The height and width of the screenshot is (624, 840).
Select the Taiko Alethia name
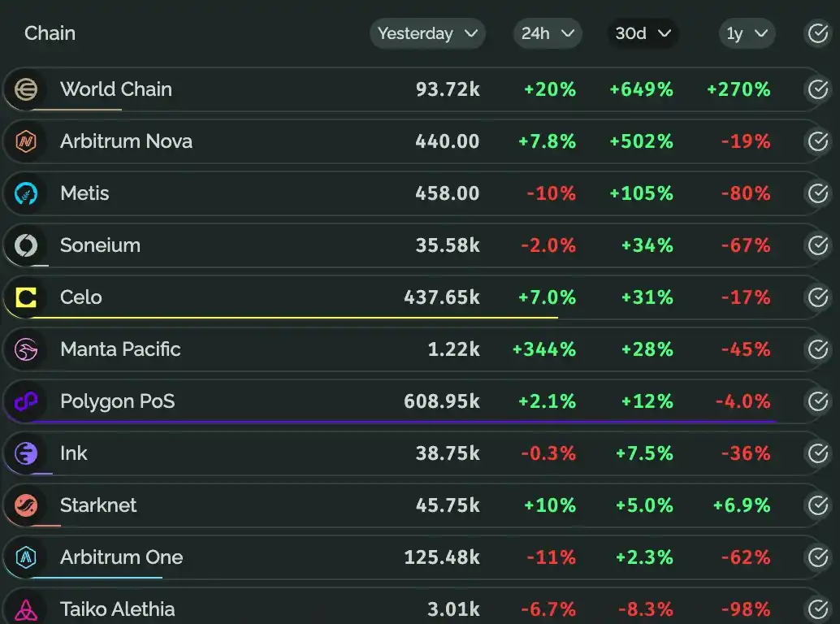pos(117,609)
